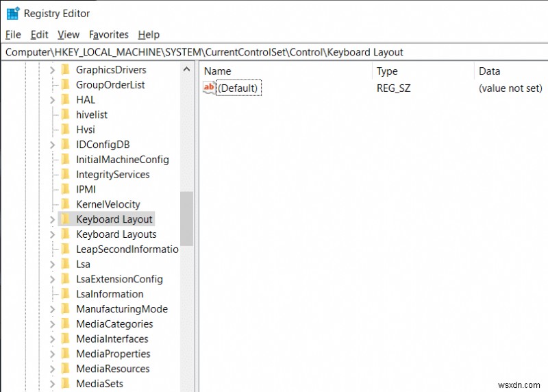
Task: Expand the GraphicsDrivers key
Action: [x=53, y=70]
